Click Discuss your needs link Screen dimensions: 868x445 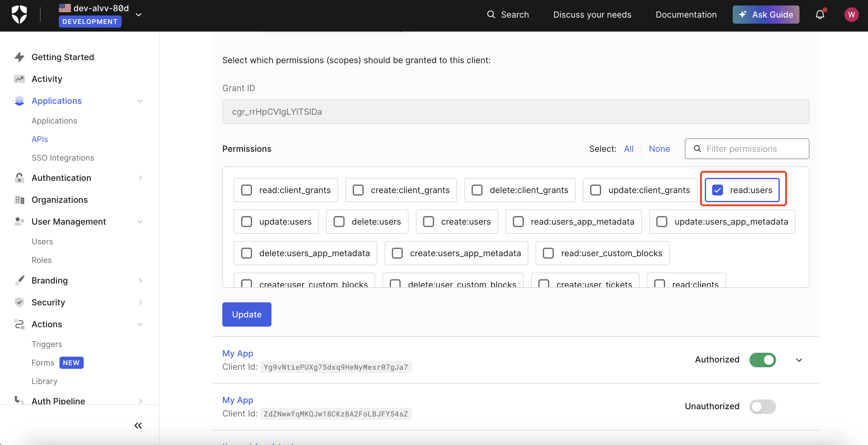[592, 15]
